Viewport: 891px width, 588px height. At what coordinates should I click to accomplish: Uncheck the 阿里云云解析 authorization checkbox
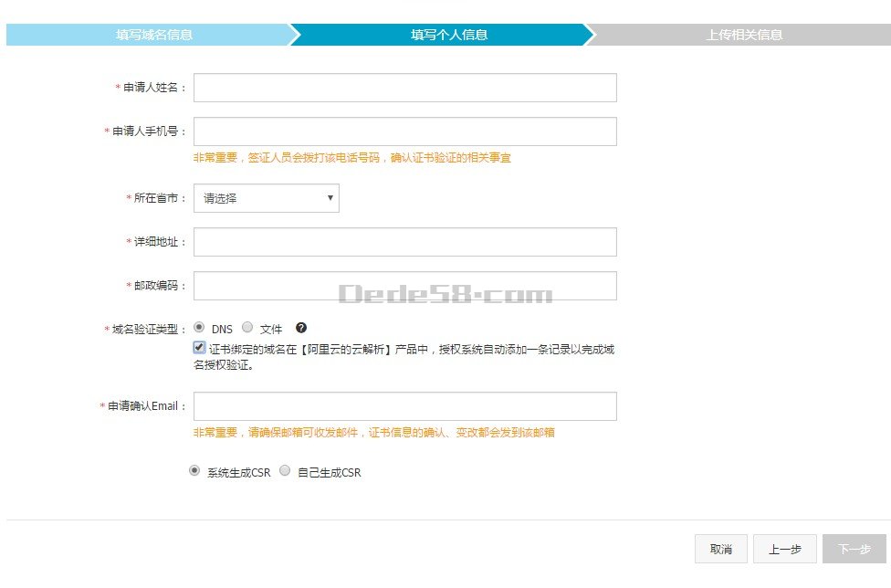(199, 348)
